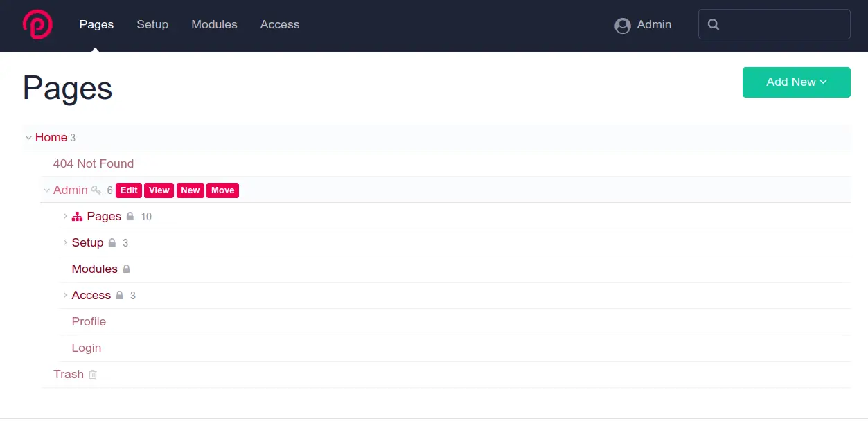Click the trash can icon beside Trash
This screenshot has height=437, width=868.
coord(93,375)
